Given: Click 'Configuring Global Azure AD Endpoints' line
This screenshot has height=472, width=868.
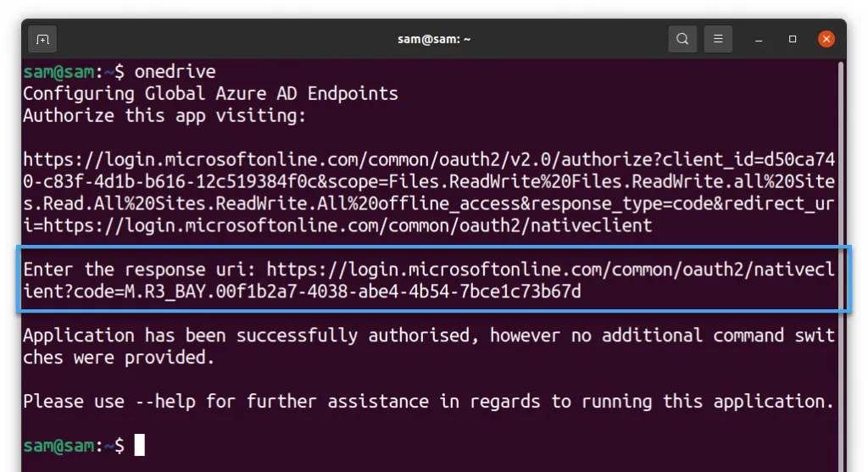Looking at the screenshot, I should tap(210, 94).
